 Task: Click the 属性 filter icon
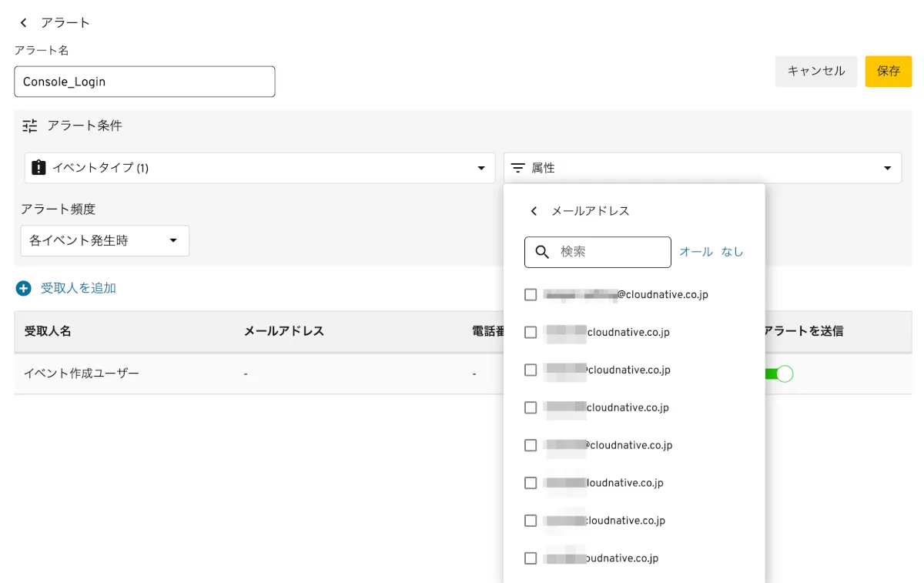tap(518, 168)
